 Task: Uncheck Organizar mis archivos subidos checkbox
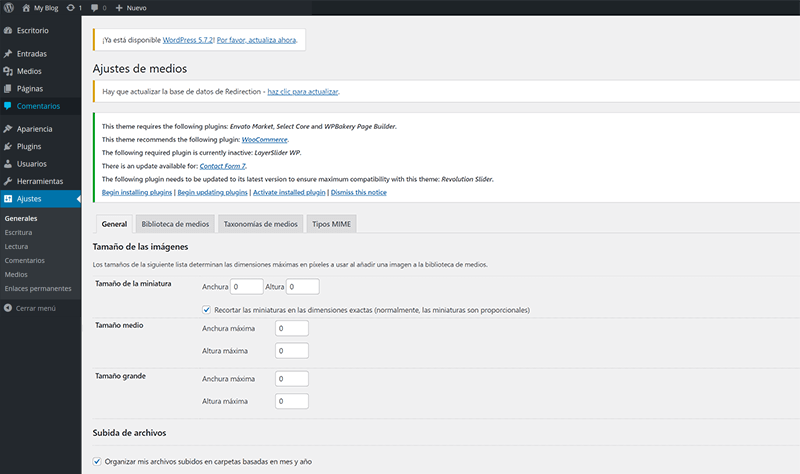(x=97, y=462)
